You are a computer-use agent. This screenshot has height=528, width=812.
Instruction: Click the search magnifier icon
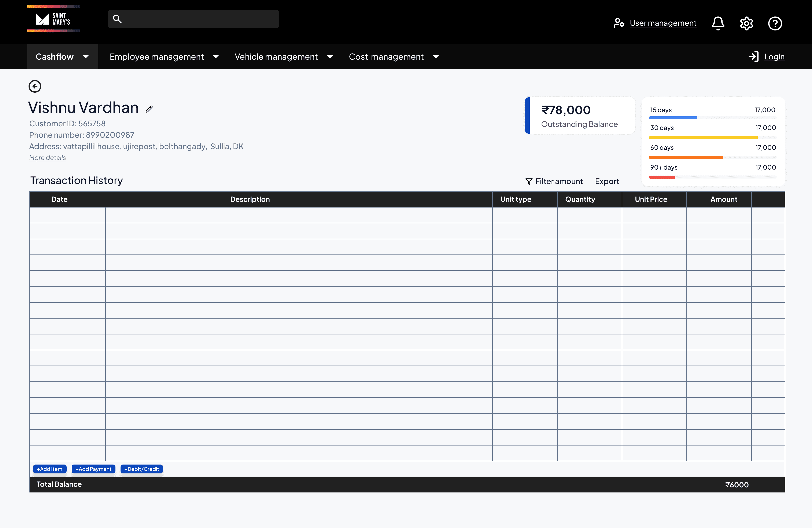coord(117,19)
